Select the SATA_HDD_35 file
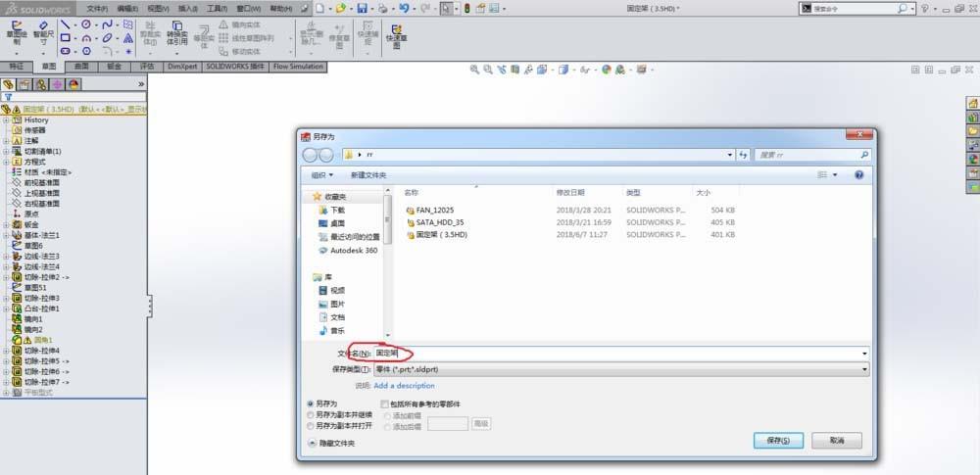980x475 pixels. [434, 222]
